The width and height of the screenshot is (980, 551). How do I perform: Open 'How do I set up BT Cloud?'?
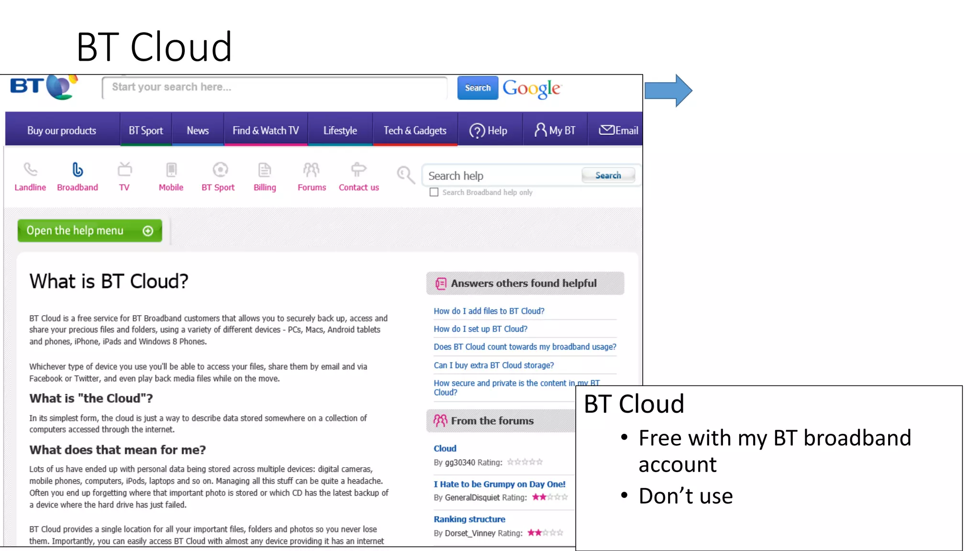point(480,329)
